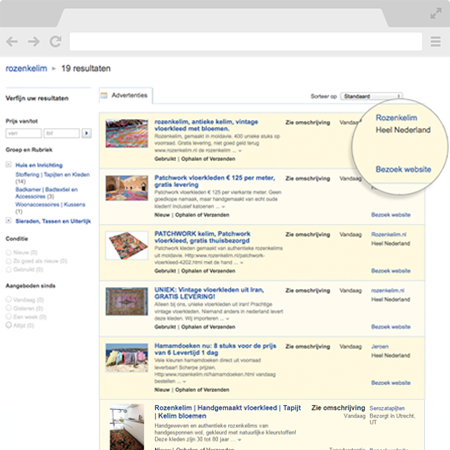Screen dimensions: 450x450
Task: Click Rozenkelim seller name in magnified circle
Action: click(x=396, y=118)
